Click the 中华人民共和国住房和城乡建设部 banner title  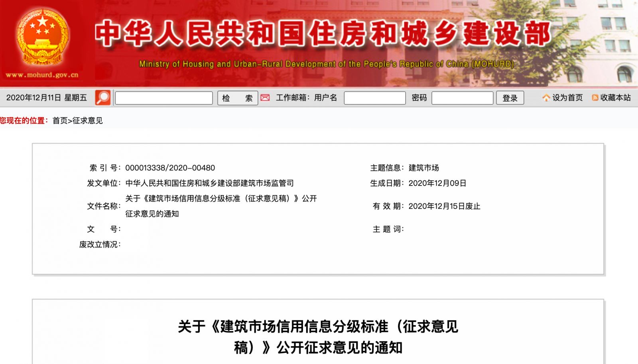pyautogui.click(x=323, y=34)
